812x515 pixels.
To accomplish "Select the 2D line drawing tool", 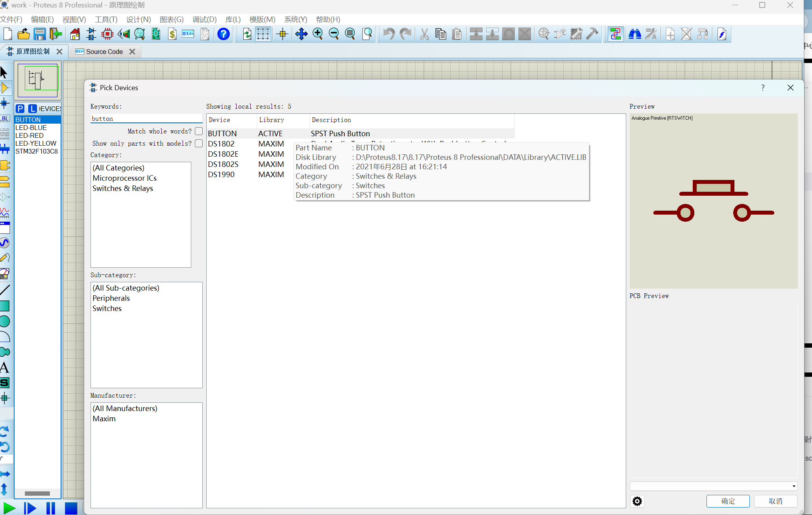I will tap(5, 290).
